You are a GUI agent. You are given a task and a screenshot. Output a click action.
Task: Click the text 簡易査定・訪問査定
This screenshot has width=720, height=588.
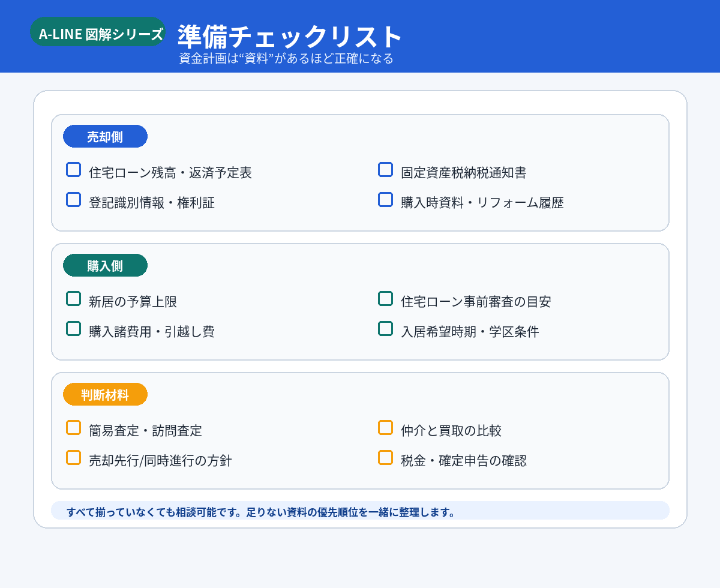pos(145,431)
